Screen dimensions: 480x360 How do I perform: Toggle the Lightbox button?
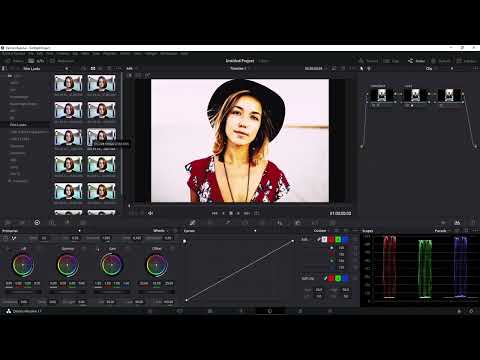[466, 61]
